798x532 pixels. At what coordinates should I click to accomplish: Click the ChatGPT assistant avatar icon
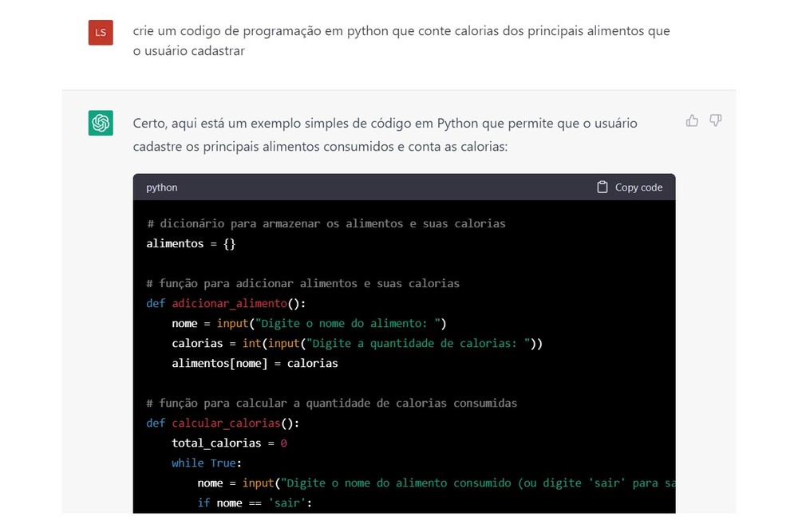click(101, 124)
